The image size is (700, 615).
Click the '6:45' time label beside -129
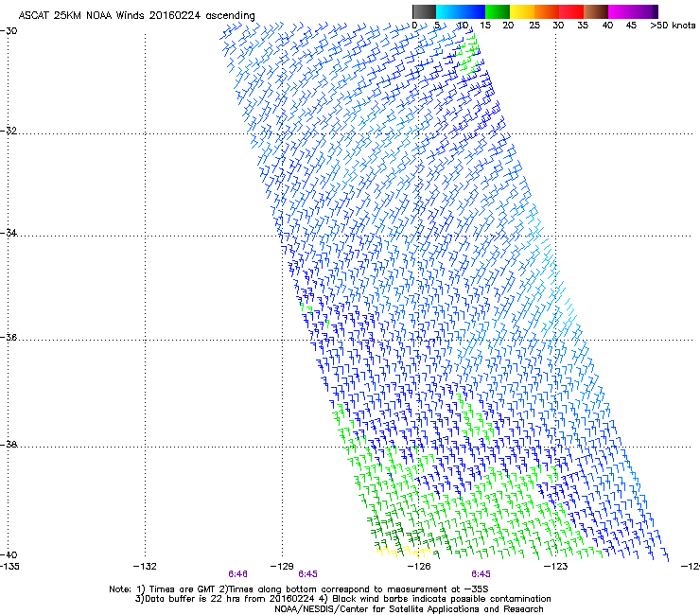[307, 574]
